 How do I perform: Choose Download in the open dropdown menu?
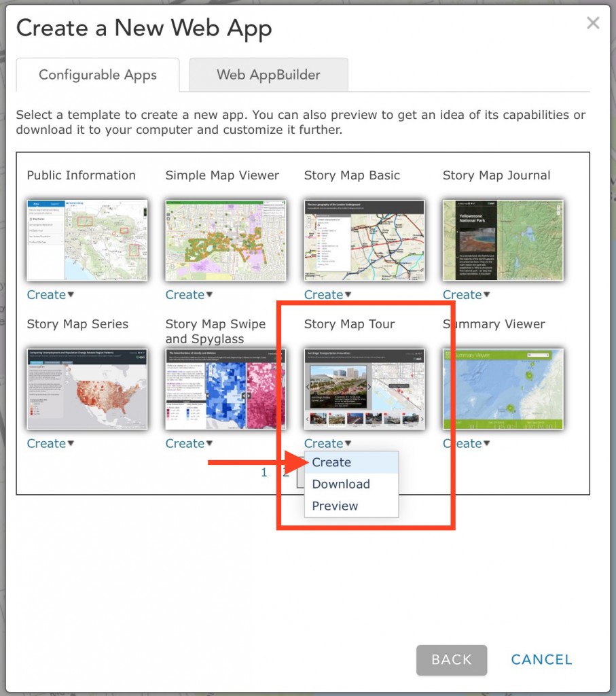(351, 484)
